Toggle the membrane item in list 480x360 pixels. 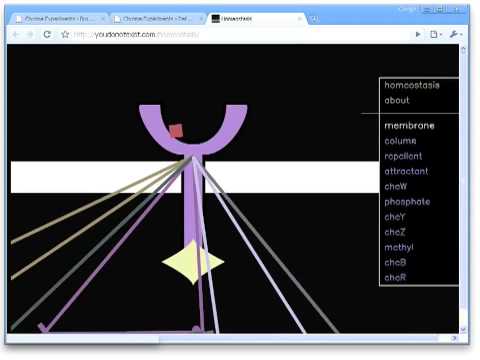[x=409, y=126]
